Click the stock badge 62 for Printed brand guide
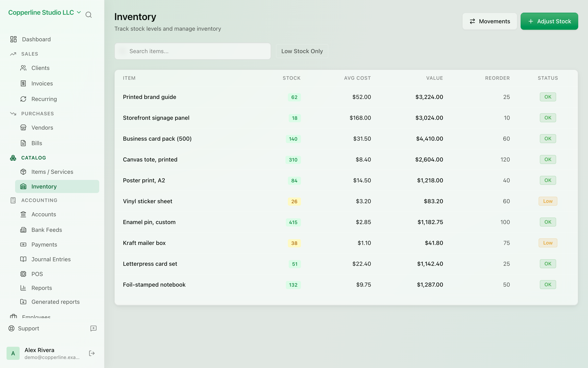 [x=294, y=97]
